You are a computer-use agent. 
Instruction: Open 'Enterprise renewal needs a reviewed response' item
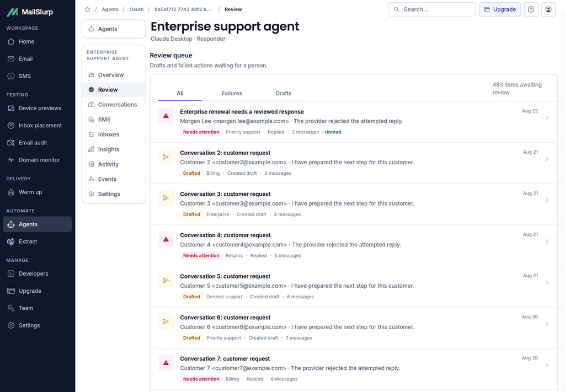coord(354,122)
